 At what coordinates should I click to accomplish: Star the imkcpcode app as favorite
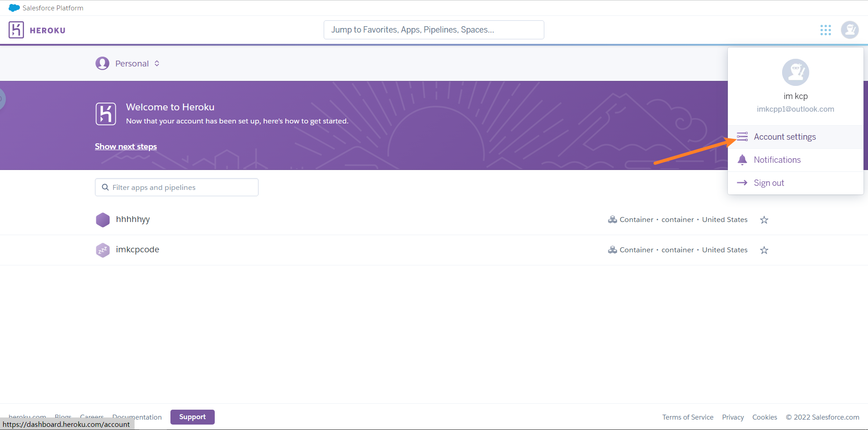764,250
